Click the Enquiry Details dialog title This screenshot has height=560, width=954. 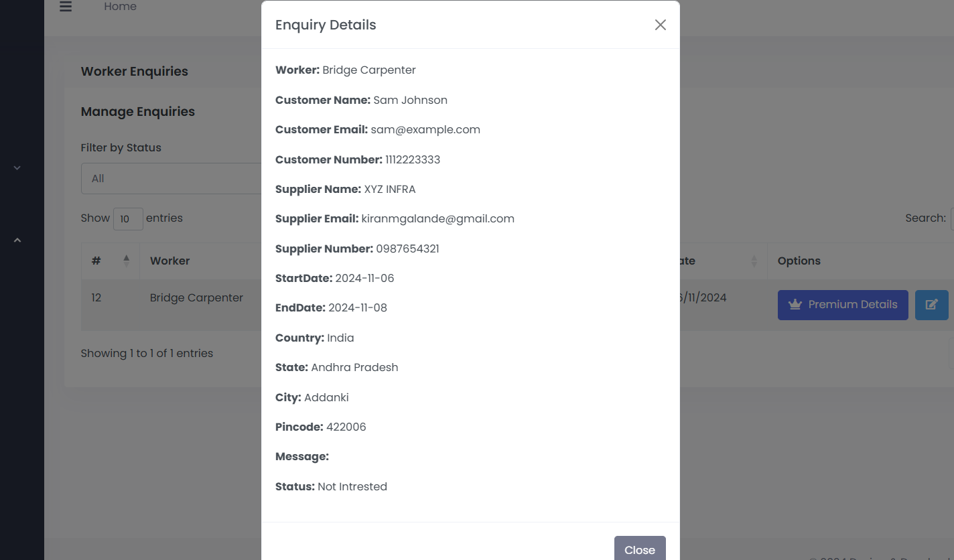tap(326, 25)
